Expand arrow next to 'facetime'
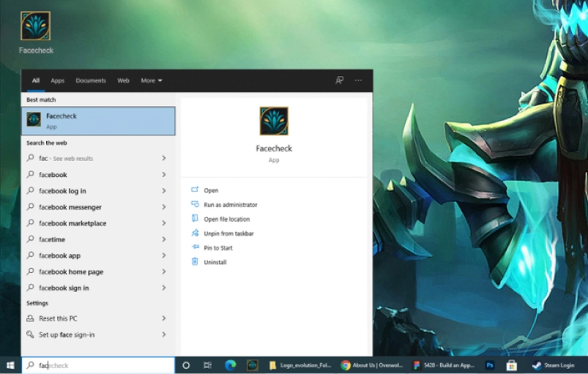 tap(164, 239)
